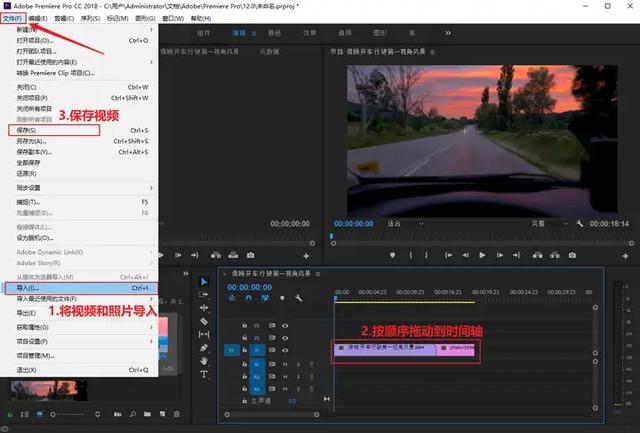Open the 完整 playback resolution dropdown

click(549, 224)
